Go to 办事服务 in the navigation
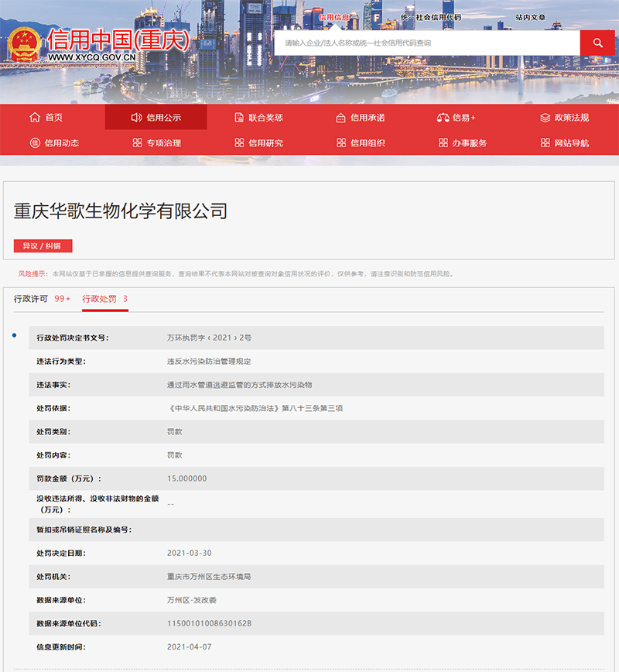 coord(470,142)
